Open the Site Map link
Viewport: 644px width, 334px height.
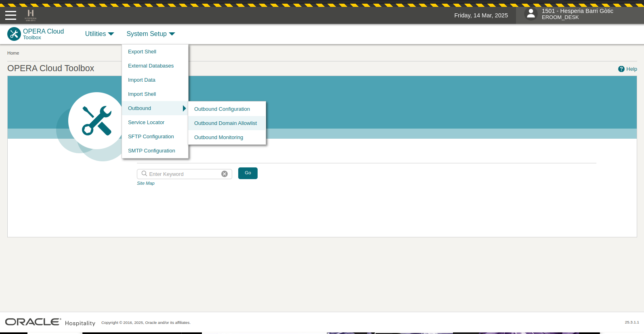pyautogui.click(x=145, y=184)
